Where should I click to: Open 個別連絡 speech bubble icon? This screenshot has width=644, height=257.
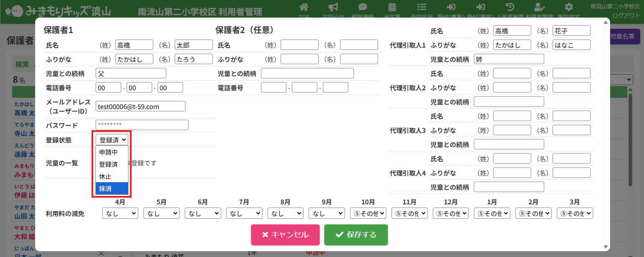(363, 7)
